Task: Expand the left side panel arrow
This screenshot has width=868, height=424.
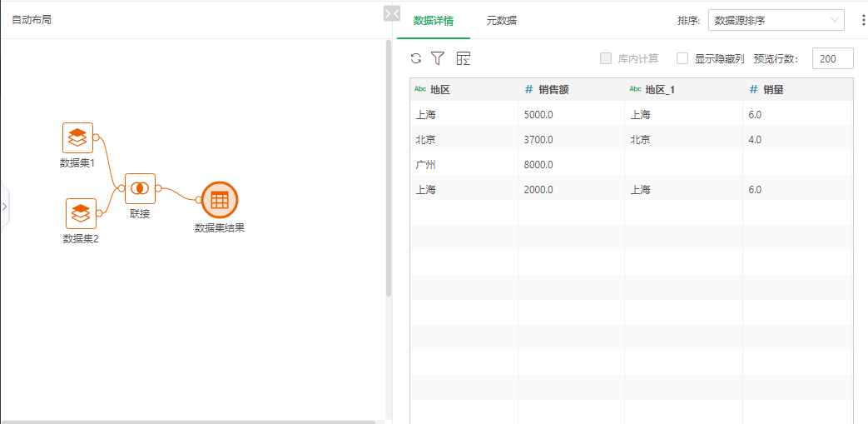Action: (x=4, y=206)
